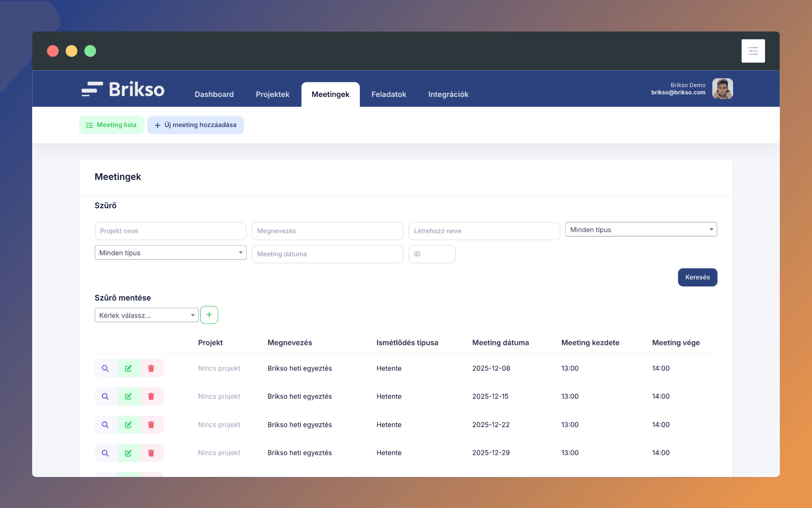
Task: Expand the top-right Minden típus dropdown
Action: point(641,229)
